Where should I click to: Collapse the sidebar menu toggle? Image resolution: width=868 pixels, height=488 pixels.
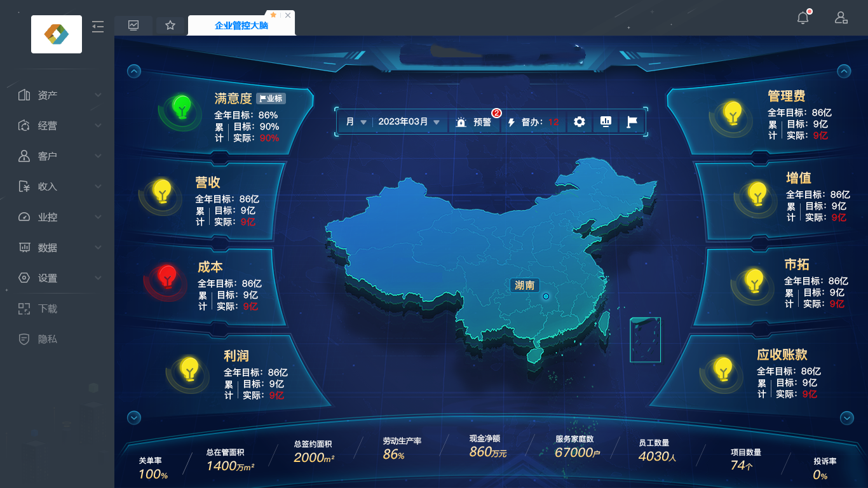pyautogui.click(x=97, y=26)
